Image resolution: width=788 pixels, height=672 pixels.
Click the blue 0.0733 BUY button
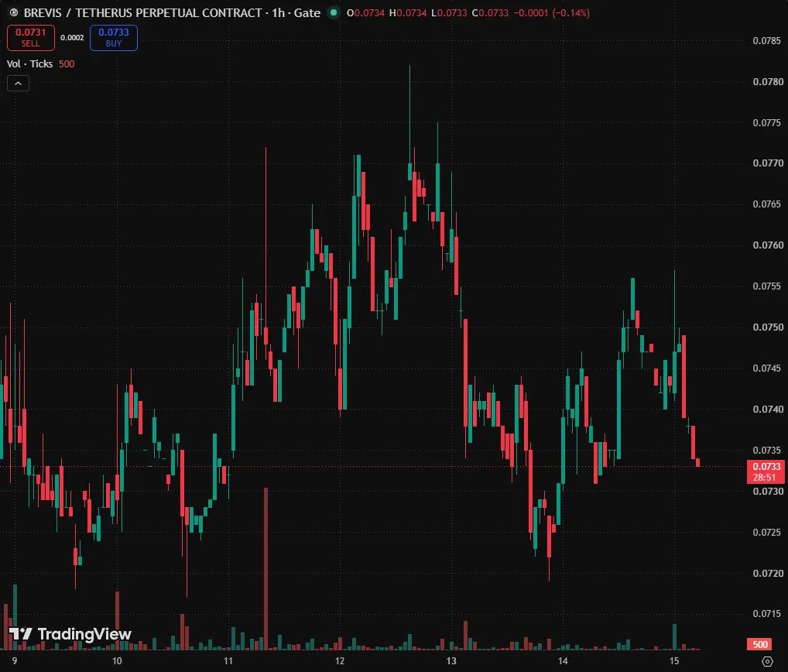pos(114,38)
